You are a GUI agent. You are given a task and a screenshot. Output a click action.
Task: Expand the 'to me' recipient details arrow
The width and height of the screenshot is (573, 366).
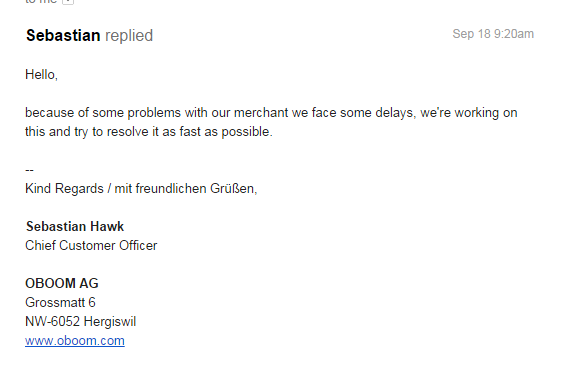click(68, 1)
